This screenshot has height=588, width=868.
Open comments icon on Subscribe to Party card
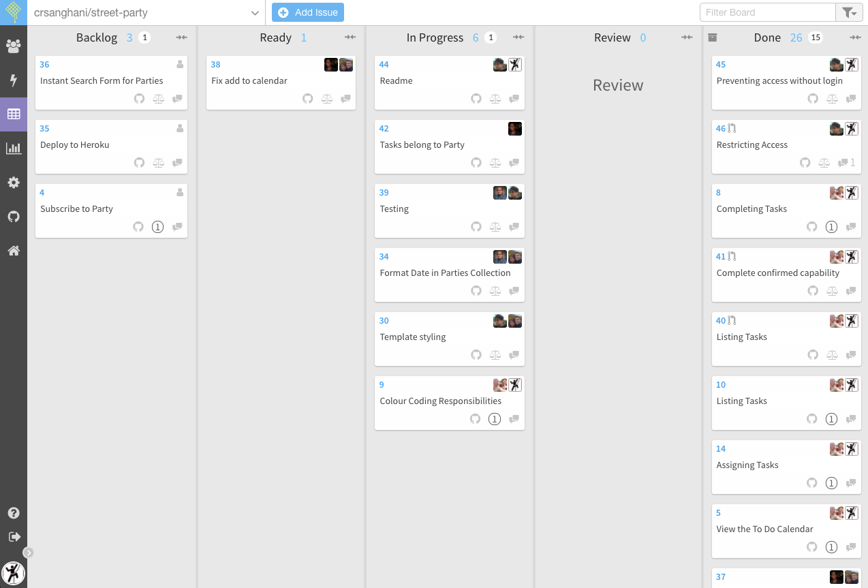pos(177,227)
